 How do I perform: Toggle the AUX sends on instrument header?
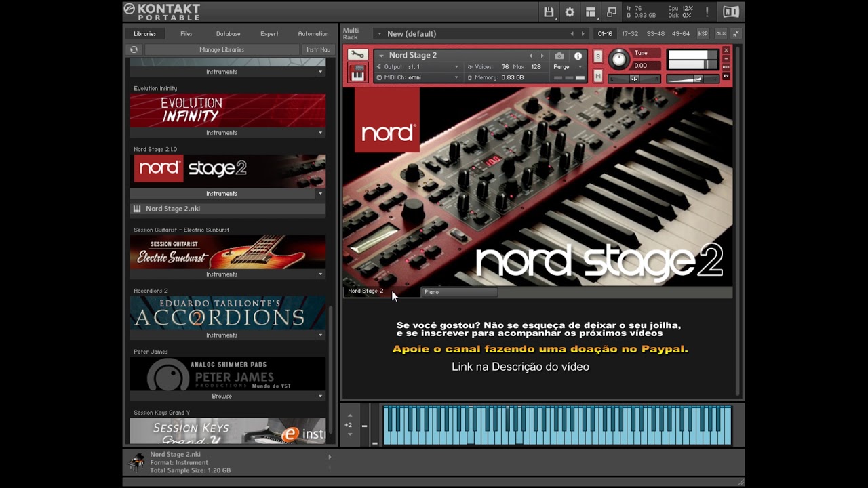726,67
